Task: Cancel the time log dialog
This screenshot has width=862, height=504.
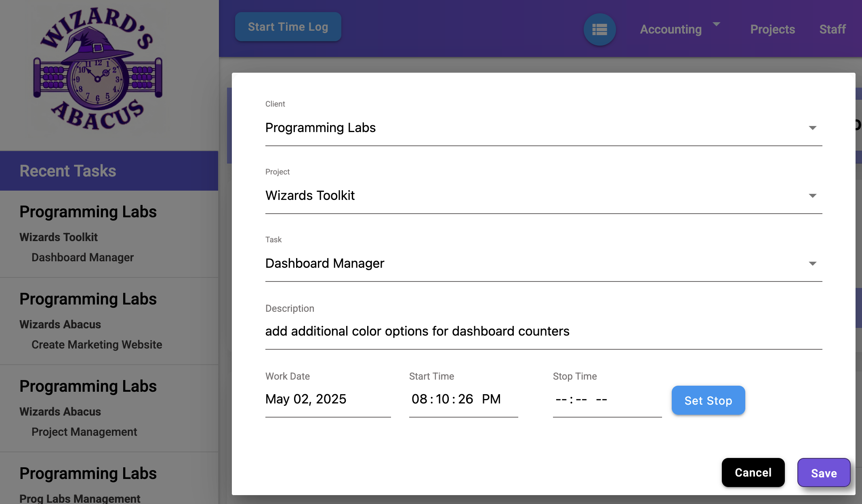Action: pos(753,472)
